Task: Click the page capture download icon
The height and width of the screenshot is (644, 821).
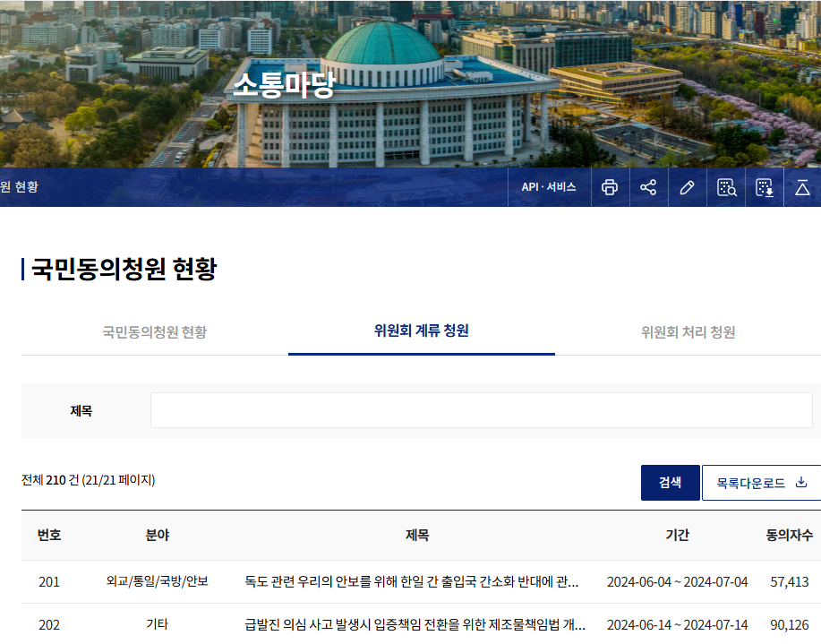Action: pos(764,187)
